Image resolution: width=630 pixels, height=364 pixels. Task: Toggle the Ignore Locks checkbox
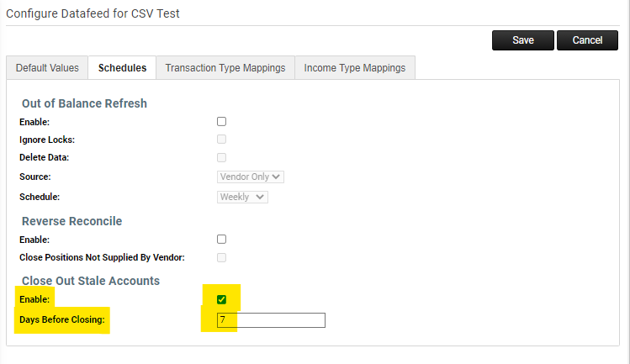222,140
